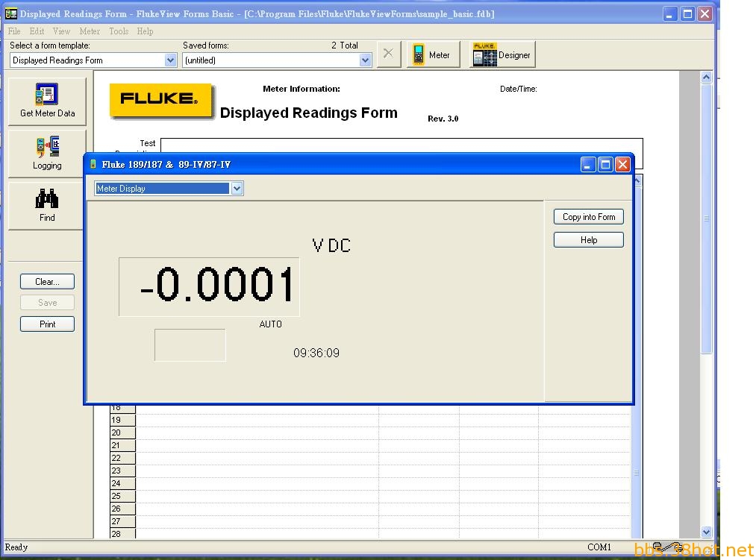This screenshot has height=560, width=756.
Task: Maximize the Fluke 189/187 meter window
Action: point(605,165)
